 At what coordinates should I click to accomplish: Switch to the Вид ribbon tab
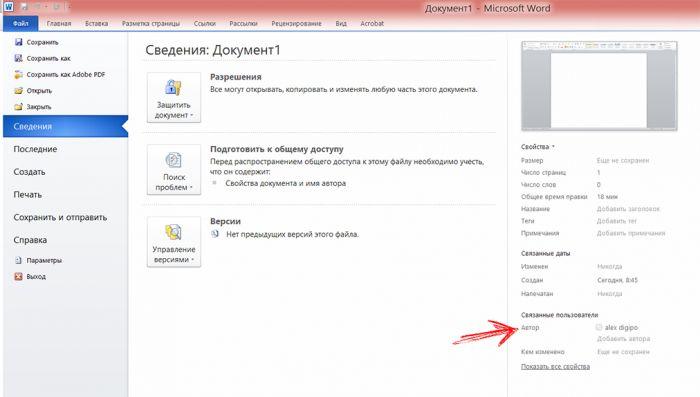click(341, 24)
